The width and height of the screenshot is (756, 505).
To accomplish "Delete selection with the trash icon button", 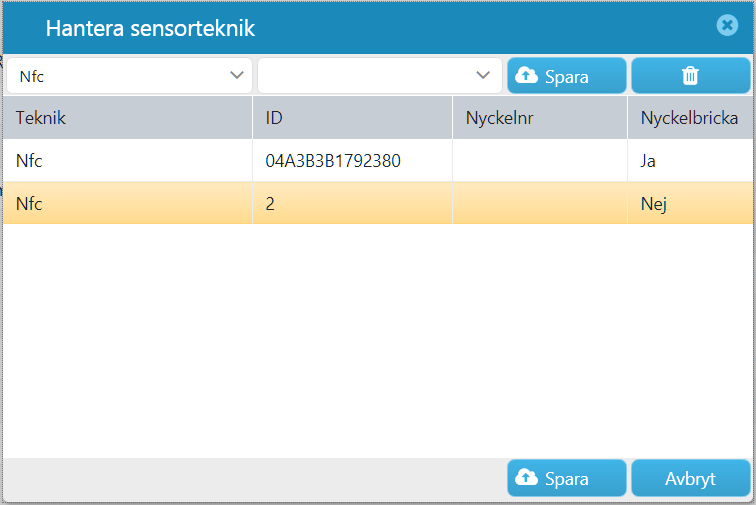I will [690, 76].
